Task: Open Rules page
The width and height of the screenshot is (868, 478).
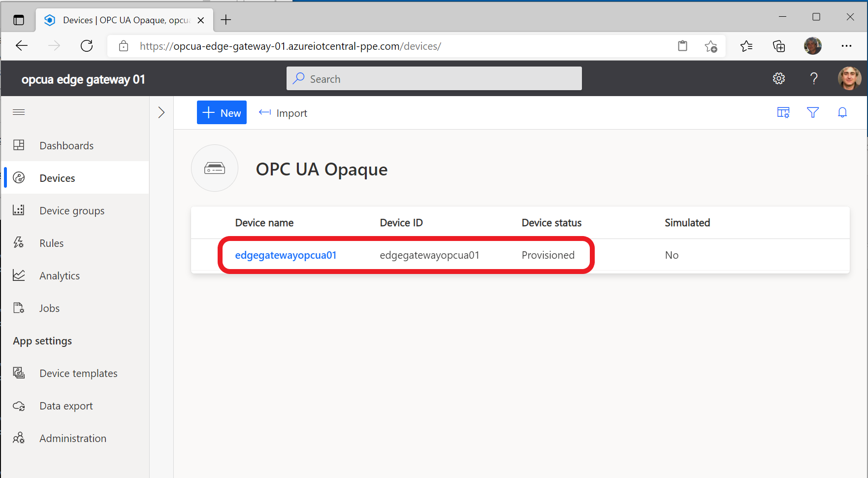Action: (x=75, y=243)
